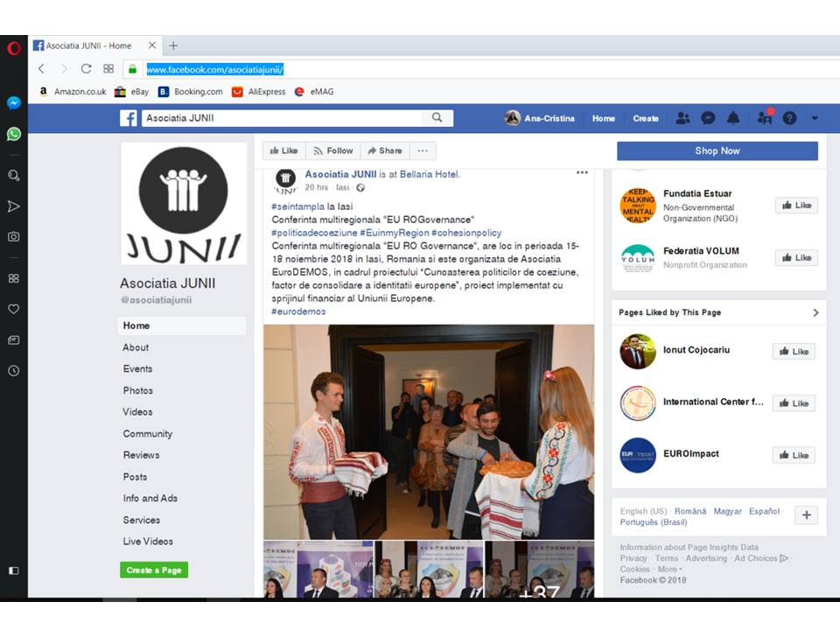Open Opera sidebar search
The width and height of the screenshot is (840, 630).
click(14, 175)
